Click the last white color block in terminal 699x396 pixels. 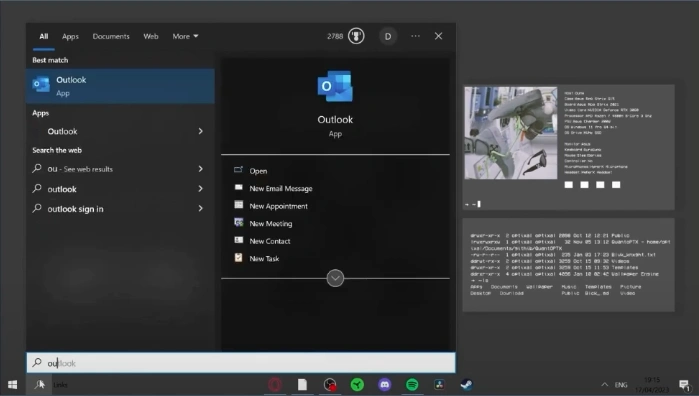tap(616, 185)
